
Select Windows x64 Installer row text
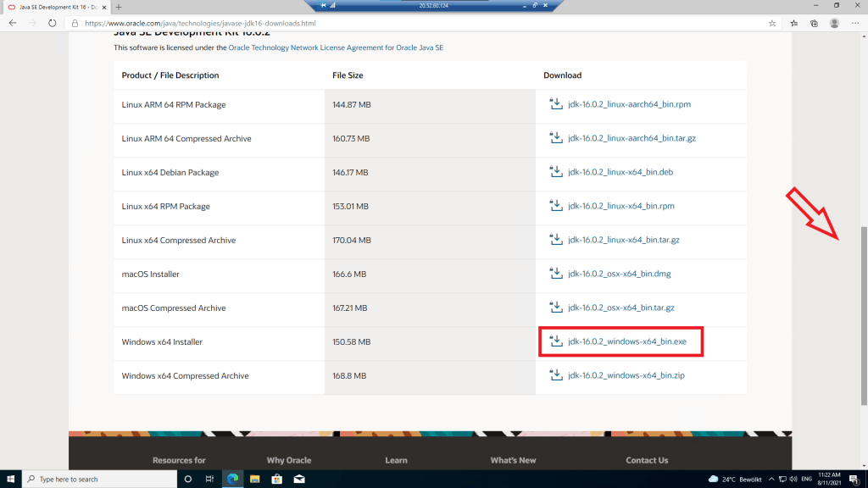[162, 342]
